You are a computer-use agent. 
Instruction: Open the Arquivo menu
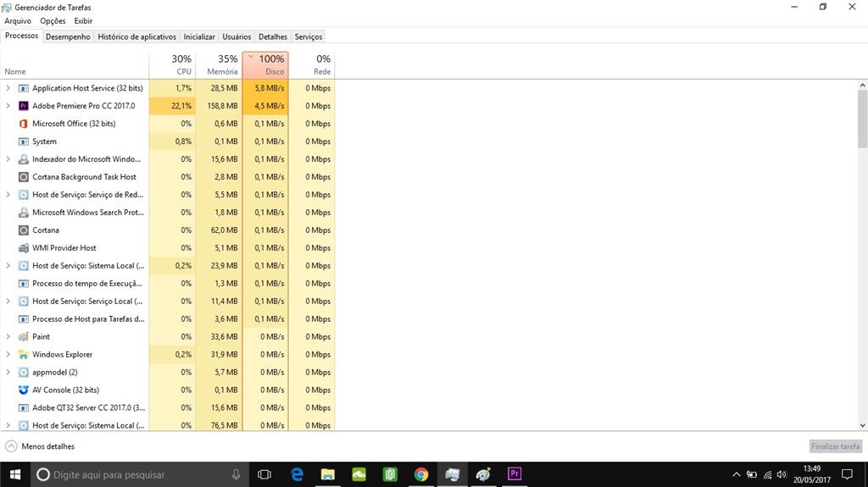point(18,21)
